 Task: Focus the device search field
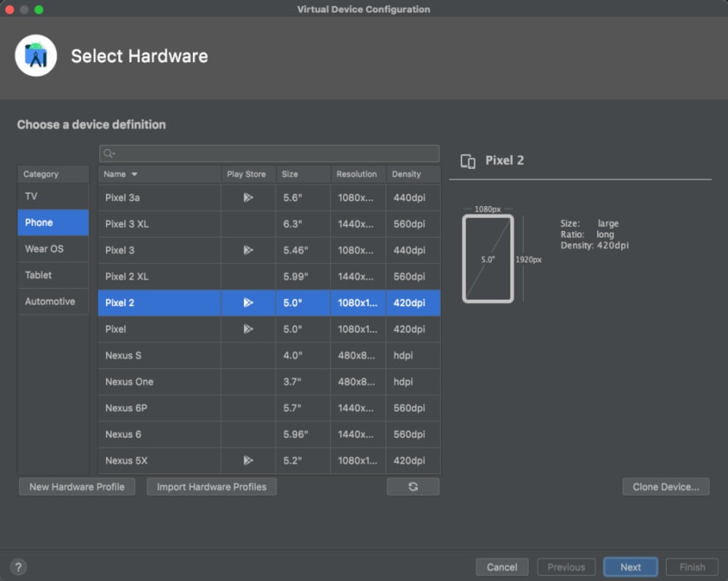click(x=270, y=153)
